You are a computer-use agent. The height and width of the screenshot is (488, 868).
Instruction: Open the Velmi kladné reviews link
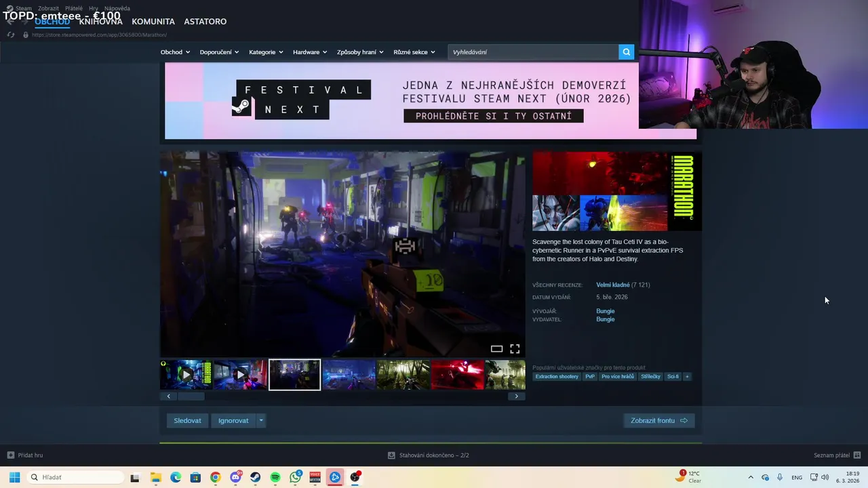[x=613, y=285]
